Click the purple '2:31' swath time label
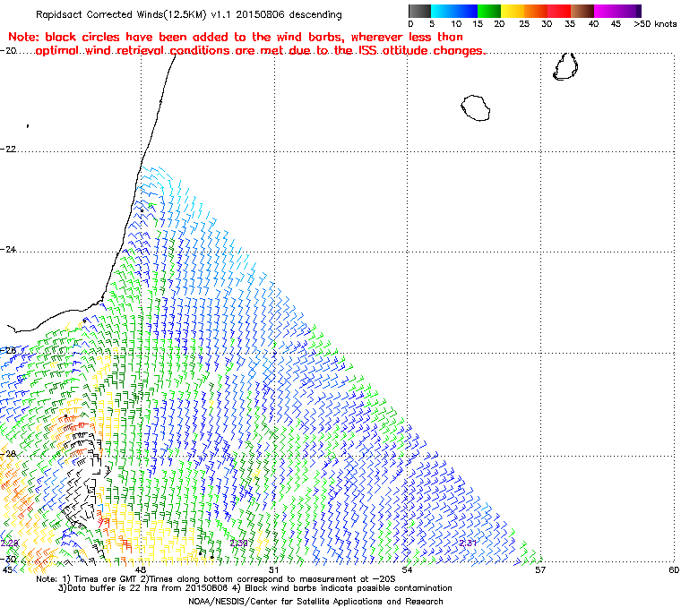 pos(468,543)
